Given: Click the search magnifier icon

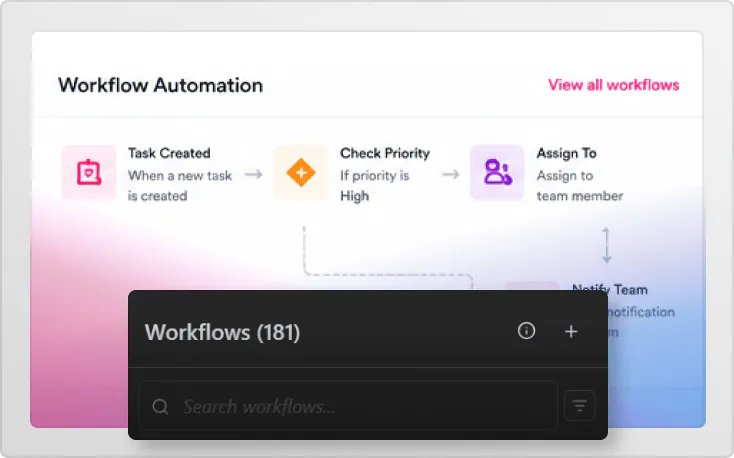Looking at the screenshot, I should pos(160,406).
